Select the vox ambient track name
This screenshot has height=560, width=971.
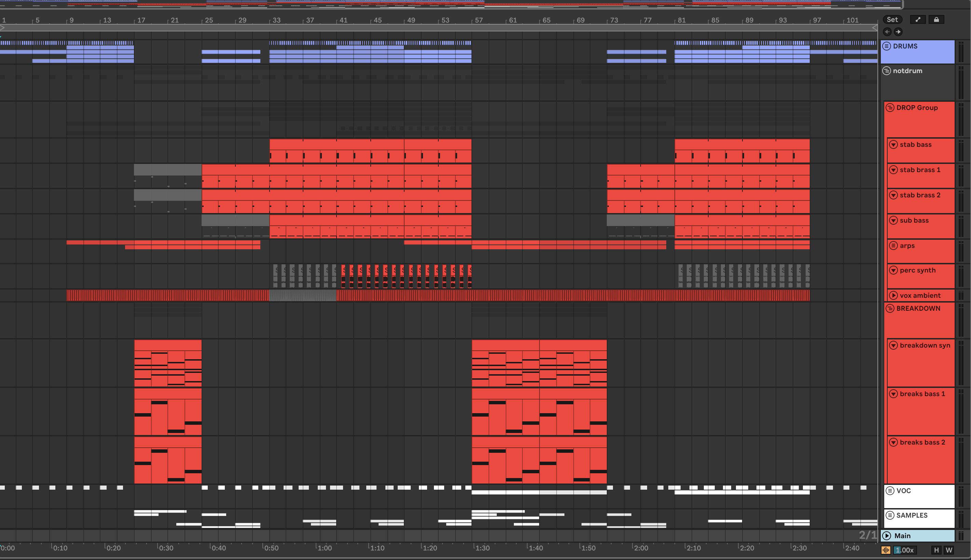click(920, 295)
